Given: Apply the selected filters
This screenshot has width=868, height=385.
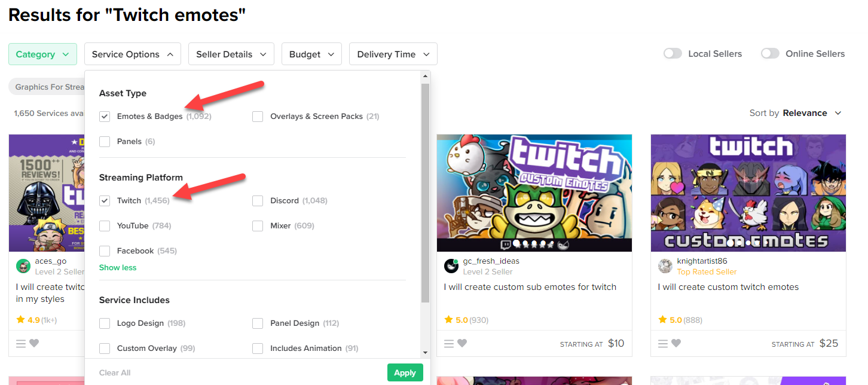Looking at the screenshot, I should pos(405,372).
